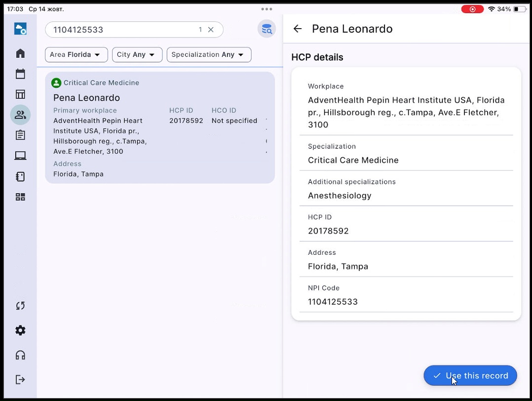The image size is (532, 401).
Task: Expand the Specialization Any dropdown
Action: (x=209, y=55)
